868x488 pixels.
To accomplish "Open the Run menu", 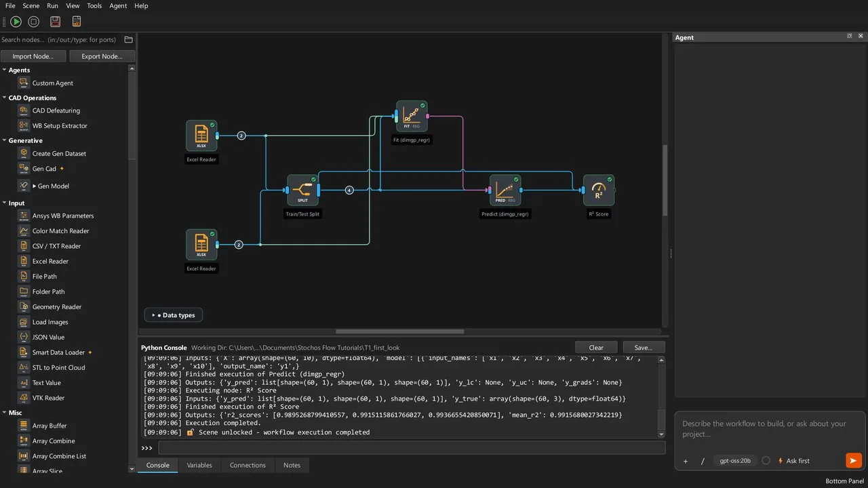I will [52, 5].
